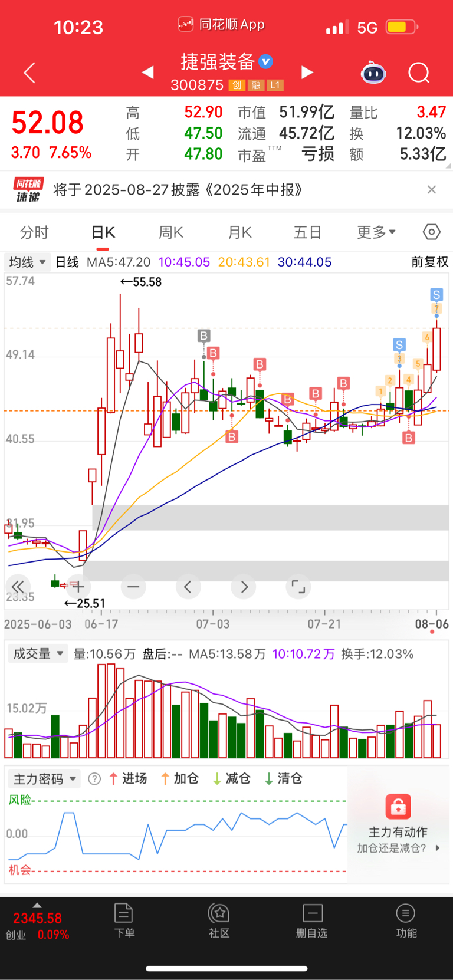Tap the 10:23 clock in status bar

coord(78,27)
